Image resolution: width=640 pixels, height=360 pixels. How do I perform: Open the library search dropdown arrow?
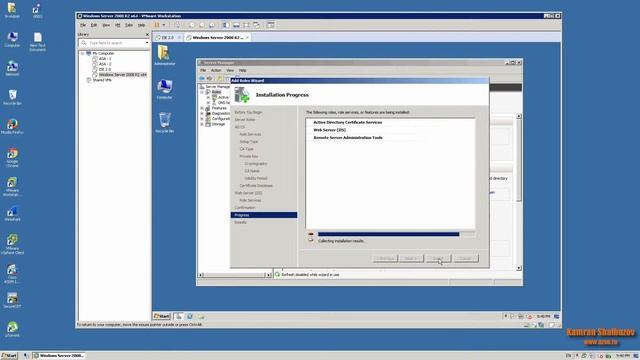147,43
